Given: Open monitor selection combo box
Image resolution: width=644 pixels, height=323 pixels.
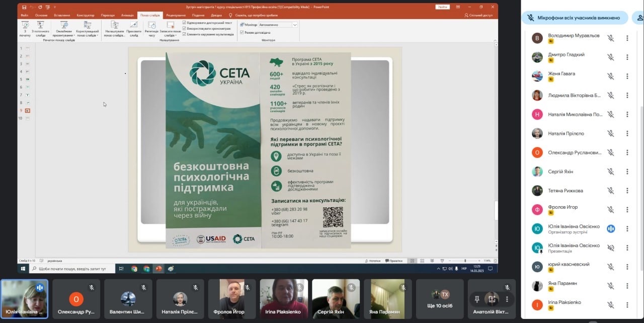Looking at the screenshot, I should click(x=278, y=24).
